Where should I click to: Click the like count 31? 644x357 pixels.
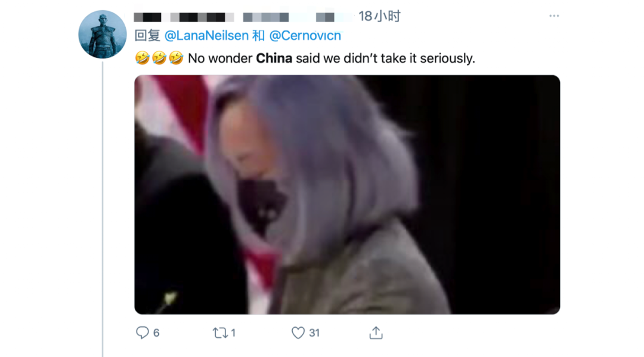click(314, 333)
